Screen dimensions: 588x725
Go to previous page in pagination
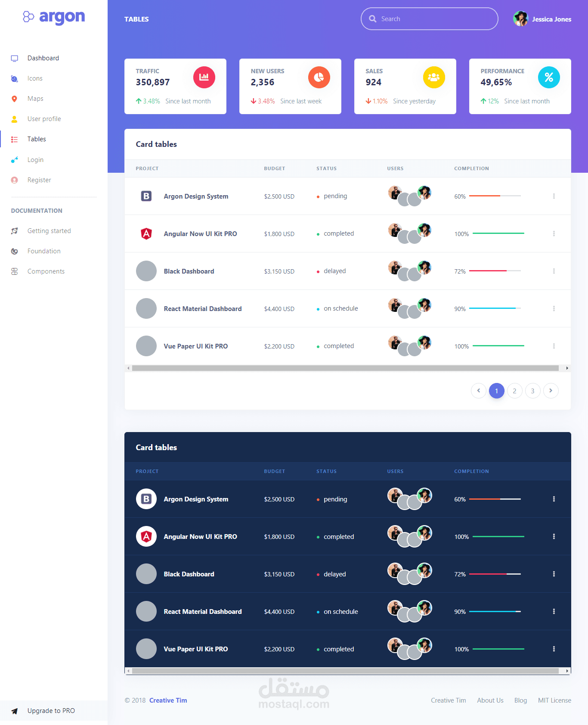[x=479, y=391]
